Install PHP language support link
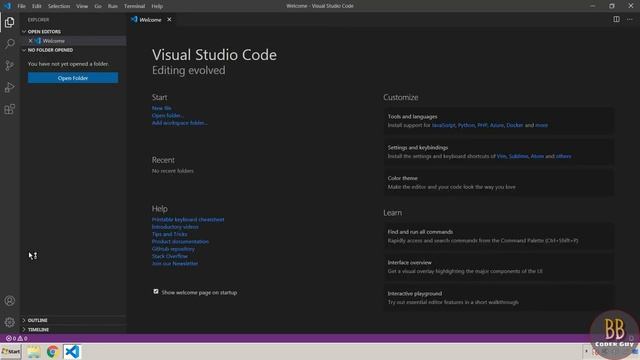640x360 pixels. [x=482, y=125]
